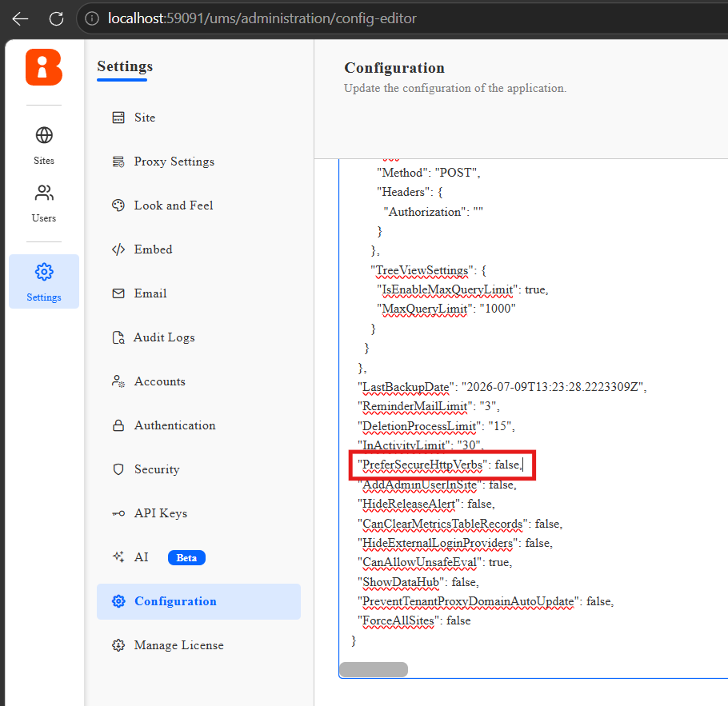Click the address bar URL

pos(262,18)
